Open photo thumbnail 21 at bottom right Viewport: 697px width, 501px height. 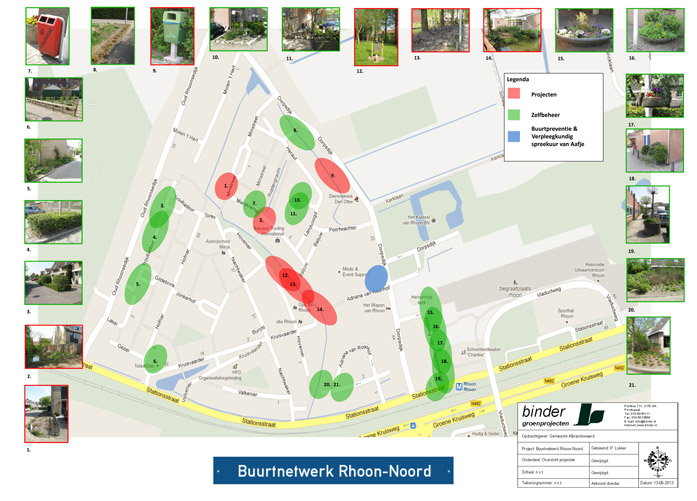click(646, 345)
